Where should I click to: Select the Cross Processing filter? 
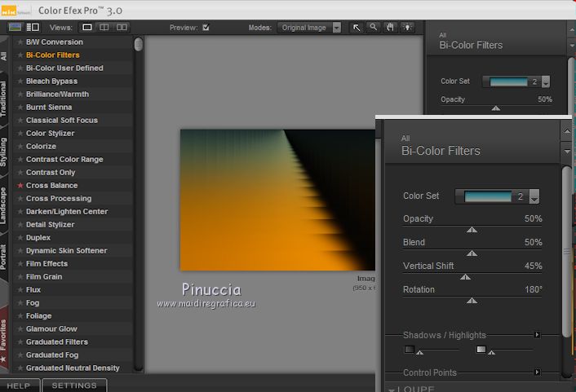click(59, 199)
